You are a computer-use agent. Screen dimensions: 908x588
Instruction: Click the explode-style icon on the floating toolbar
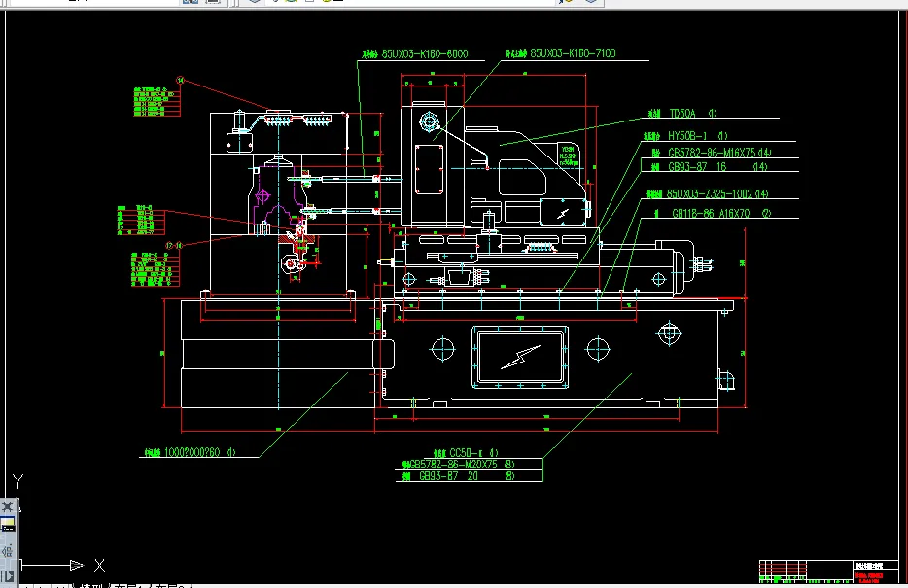tap(7, 507)
